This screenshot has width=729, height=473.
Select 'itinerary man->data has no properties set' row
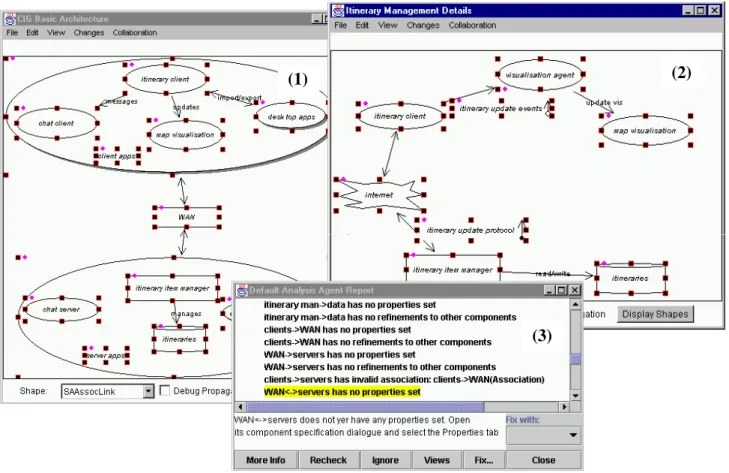click(x=350, y=305)
